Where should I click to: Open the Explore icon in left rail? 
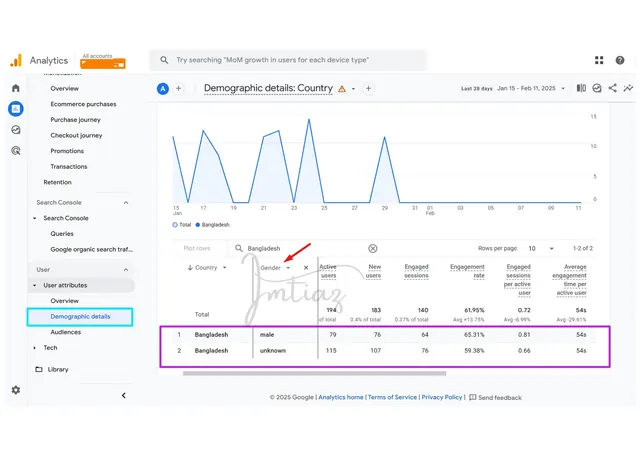16,130
